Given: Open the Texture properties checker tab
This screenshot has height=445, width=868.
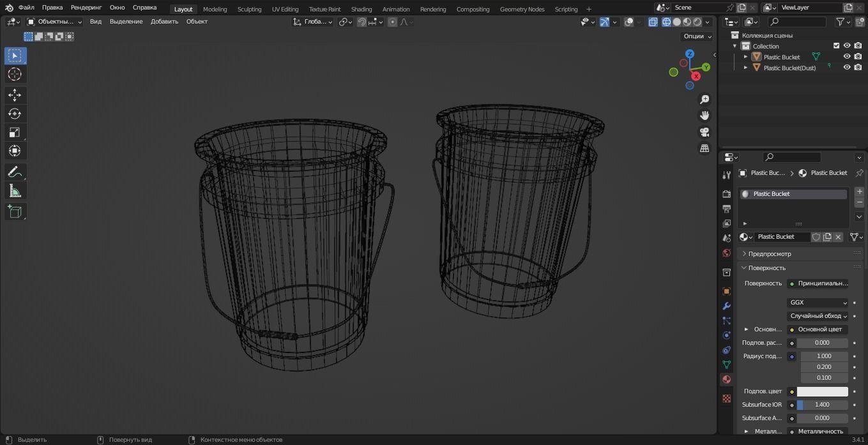Looking at the screenshot, I should pos(726,398).
